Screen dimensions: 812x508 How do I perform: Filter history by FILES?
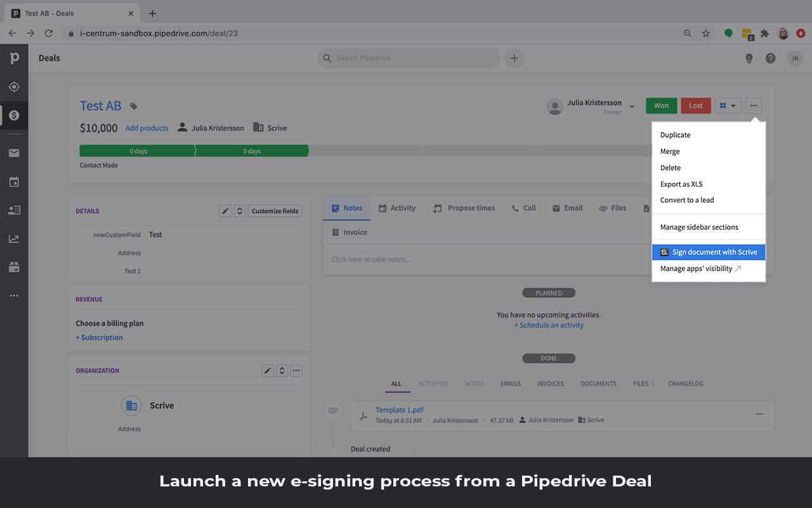pos(643,384)
